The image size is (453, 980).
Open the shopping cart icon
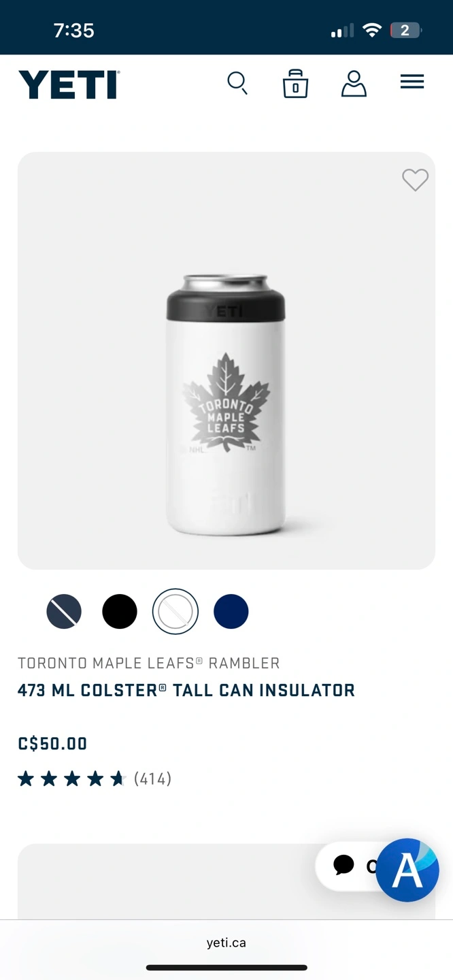295,84
